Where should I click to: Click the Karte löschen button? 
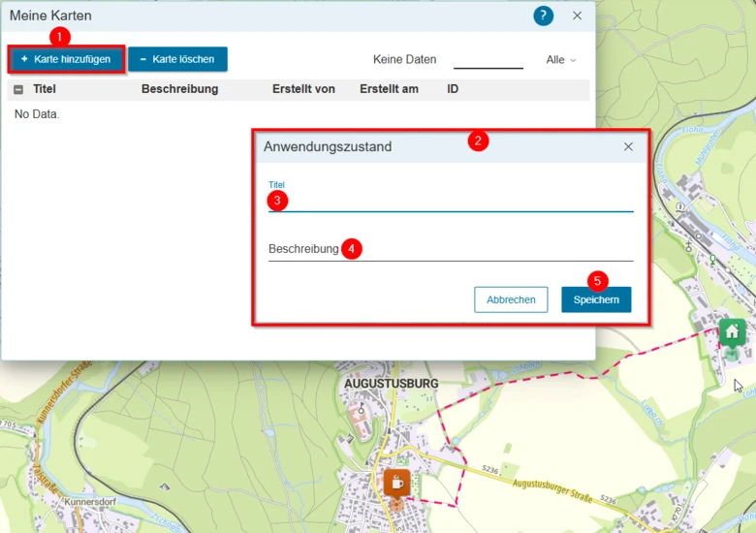(177, 59)
